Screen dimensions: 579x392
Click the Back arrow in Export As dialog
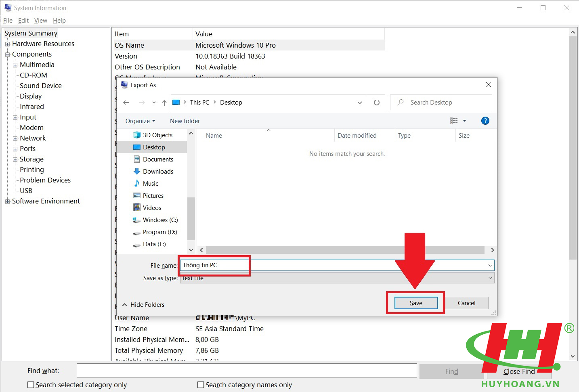(x=126, y=103)
